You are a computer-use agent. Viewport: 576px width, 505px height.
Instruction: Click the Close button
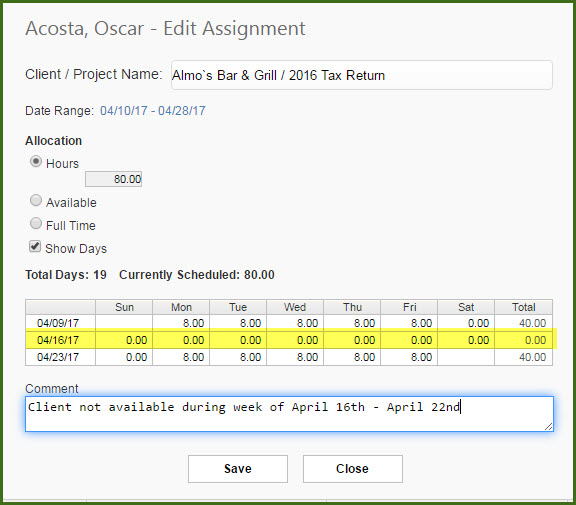point(353,469)
